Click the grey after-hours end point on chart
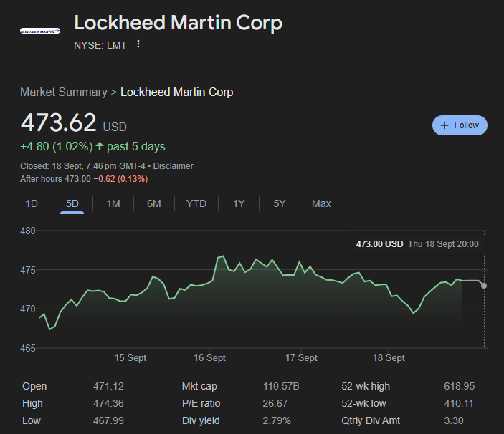Viewport: 504px width, 434px height. click(484, 286)
